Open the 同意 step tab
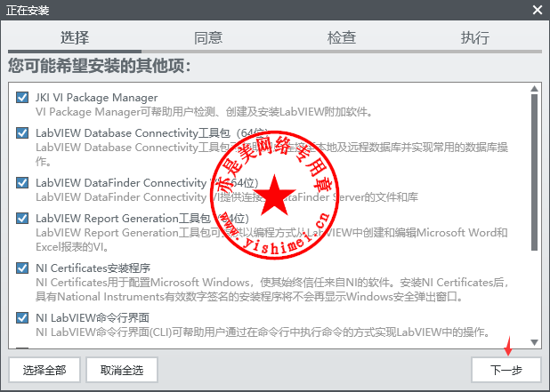The width and height of the screenshot is (550, 392). (x=208, y=37)
